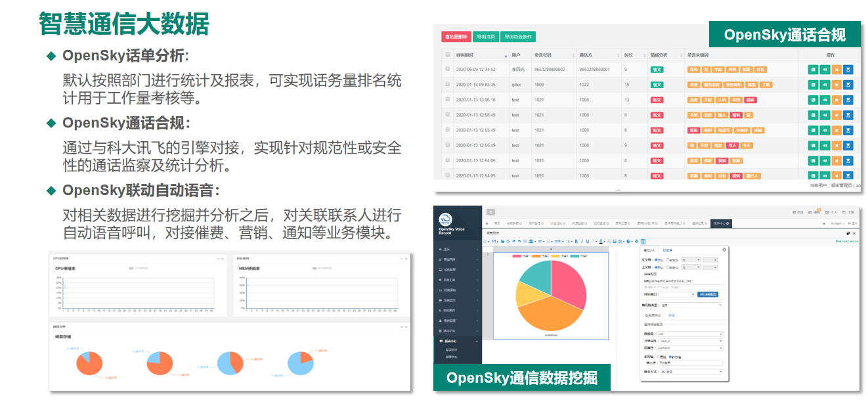
Task: Sort table by 呼叫时间 column arrow
Action: pyautogui.click(x=506, y=56)
